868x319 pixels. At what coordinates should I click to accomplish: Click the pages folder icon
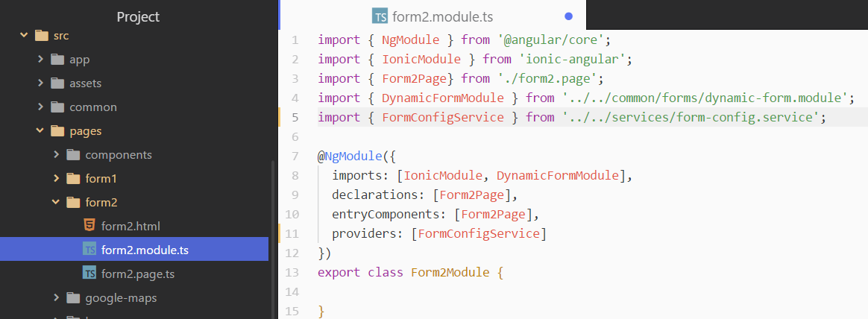57,131
